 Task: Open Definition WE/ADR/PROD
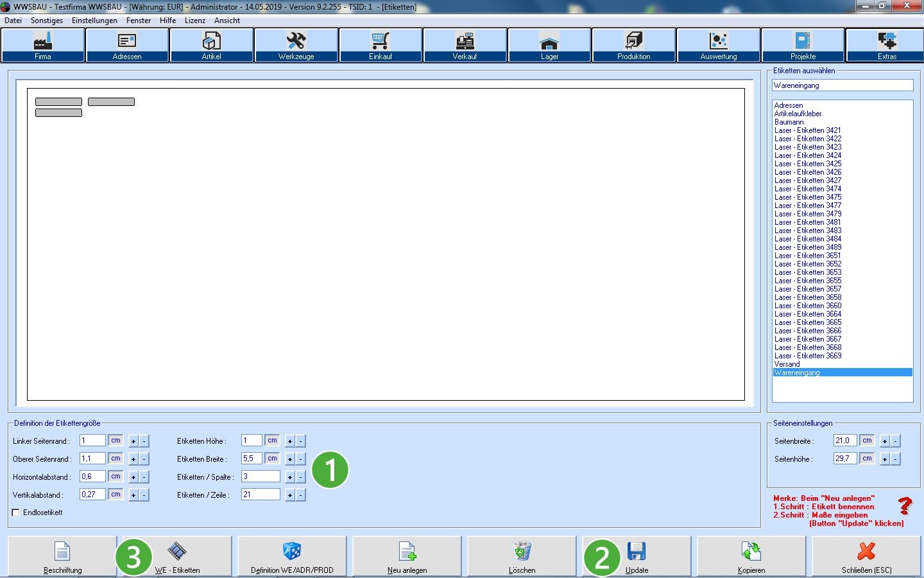292,556
